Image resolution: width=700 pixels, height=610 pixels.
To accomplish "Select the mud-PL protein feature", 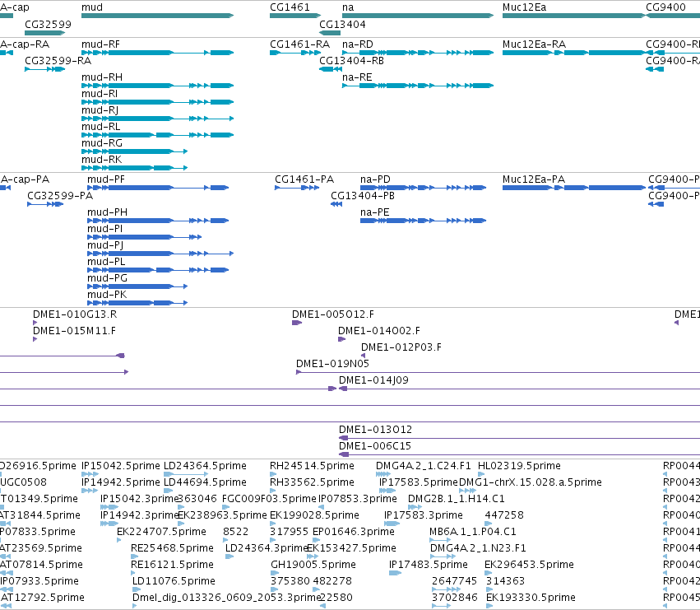I will 158,270.
